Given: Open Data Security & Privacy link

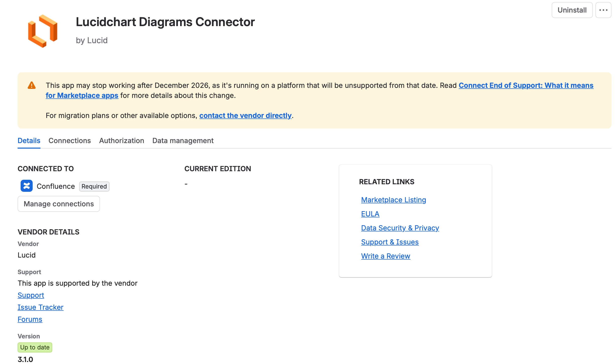Looking at the screenshot, I should tap(400, 228).
